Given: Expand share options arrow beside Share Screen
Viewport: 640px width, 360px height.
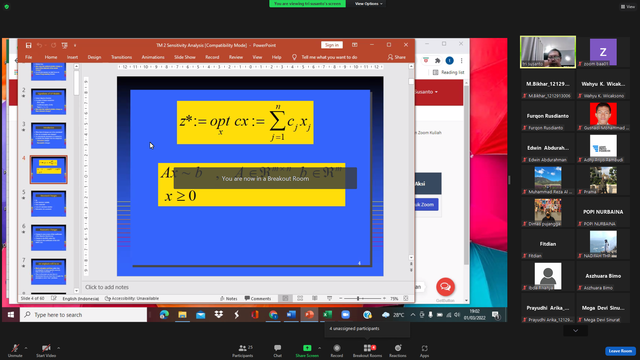Looking at the screenshot, I should (x=320, y=348).
